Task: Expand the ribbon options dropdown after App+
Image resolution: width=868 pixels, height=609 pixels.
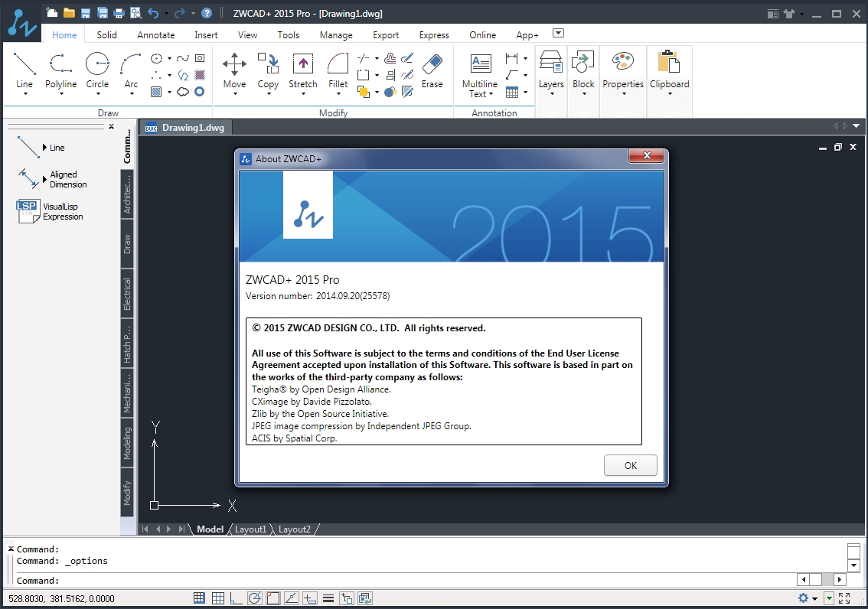Action: pyautogui.click(x=559, y=33)
